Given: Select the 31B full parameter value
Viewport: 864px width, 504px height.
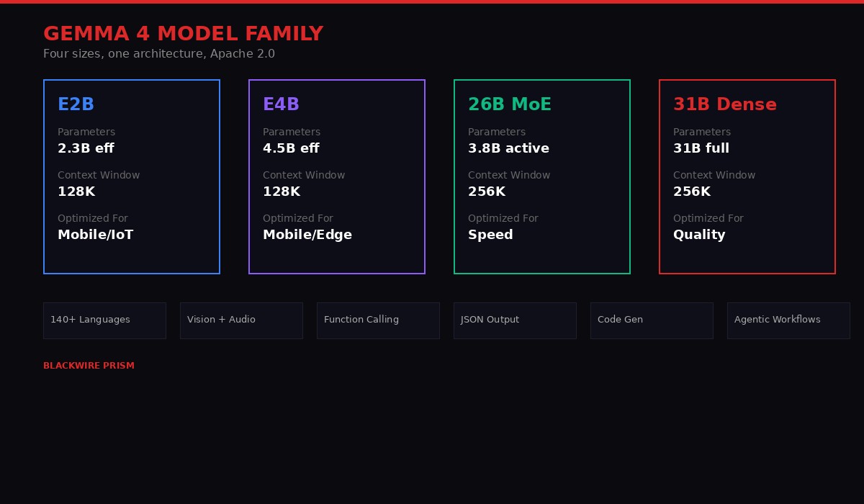Looking at the screenshot, I should click(701, 148).
